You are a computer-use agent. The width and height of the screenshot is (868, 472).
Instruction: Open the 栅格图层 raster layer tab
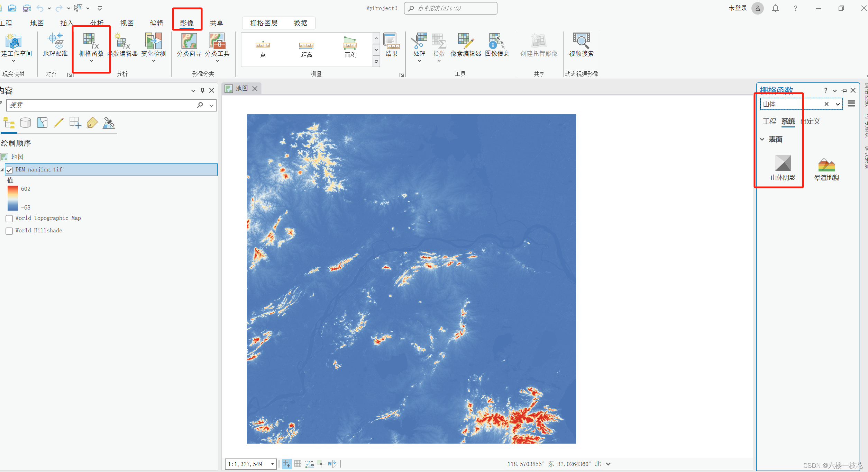point(264,23)
